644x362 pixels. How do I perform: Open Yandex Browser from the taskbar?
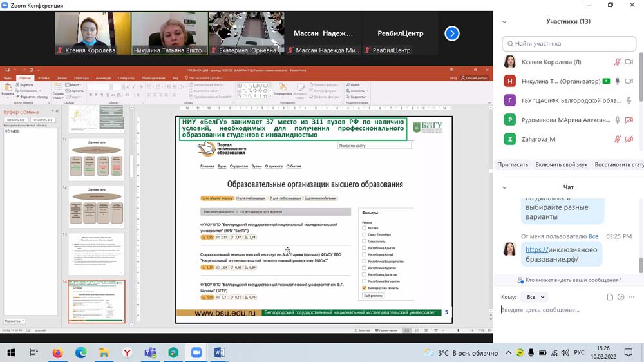(128, 352)
